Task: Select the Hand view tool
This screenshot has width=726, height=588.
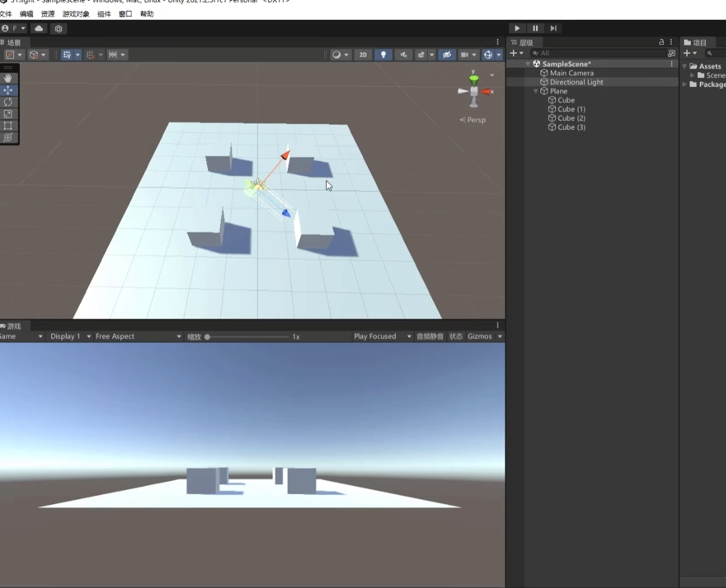Action: 8,78
